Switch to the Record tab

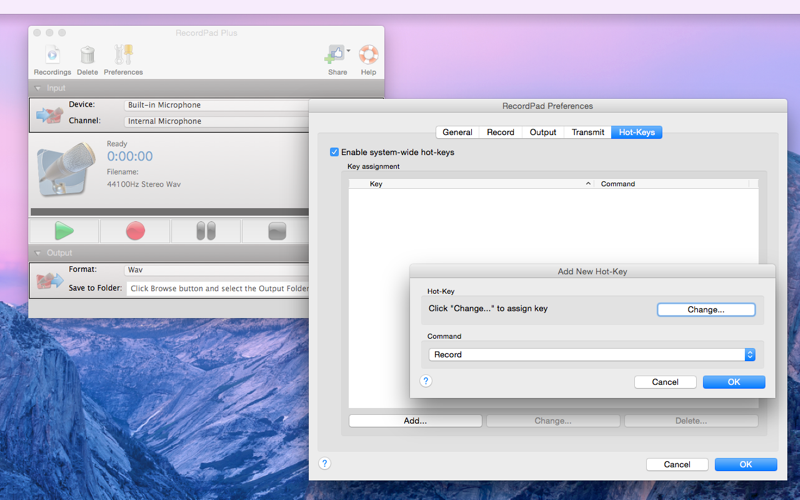point(501,132)
